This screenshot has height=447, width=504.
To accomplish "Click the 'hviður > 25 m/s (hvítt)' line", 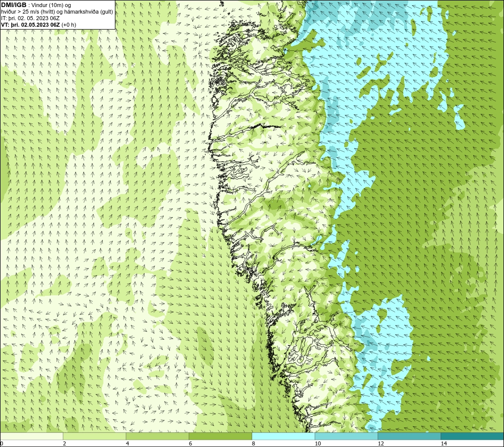I will pos(57,12).
